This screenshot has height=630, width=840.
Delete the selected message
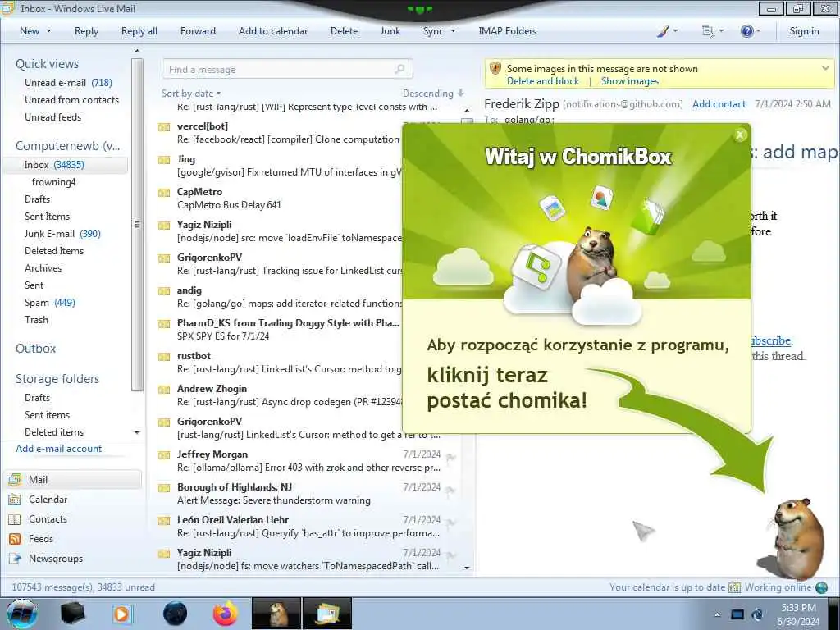click(344, 31)
